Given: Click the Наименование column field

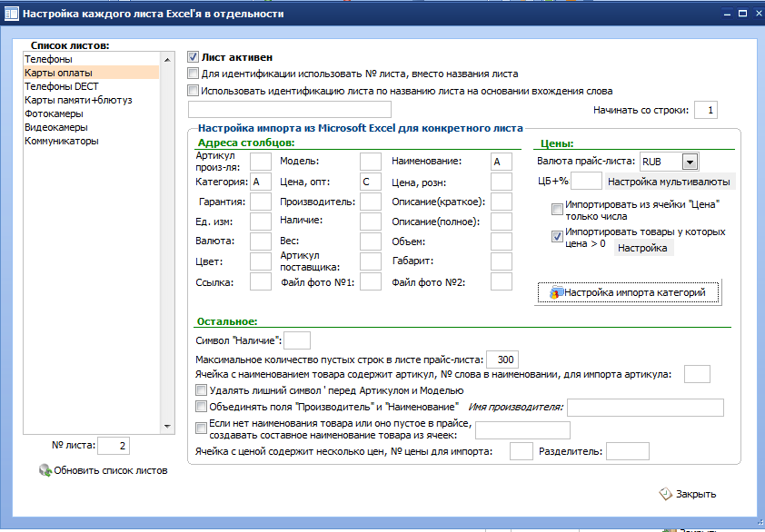Looking at the screenshot, I should pos(501,162).
